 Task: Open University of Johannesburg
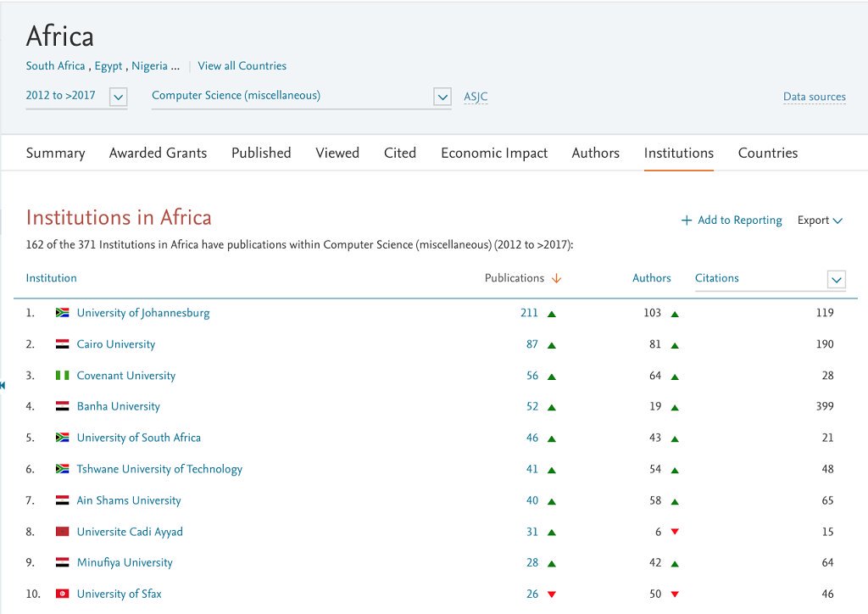tap(143, 314)
